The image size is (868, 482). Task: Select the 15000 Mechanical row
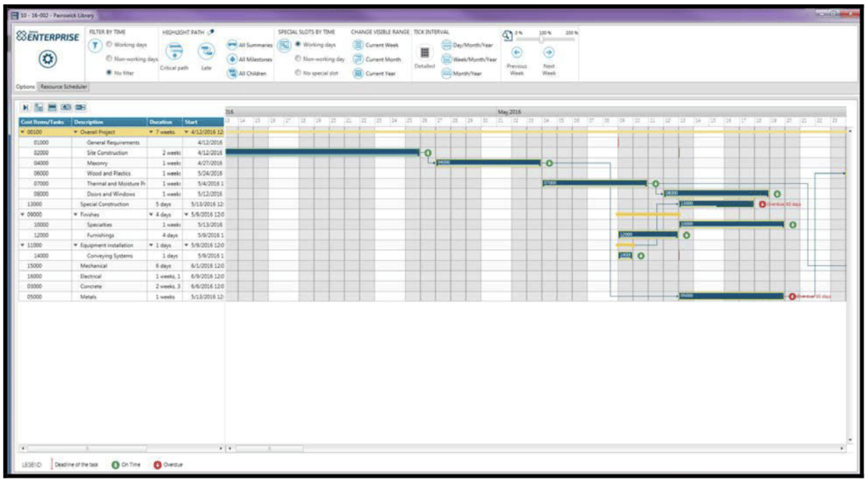(x=121, y=266)
